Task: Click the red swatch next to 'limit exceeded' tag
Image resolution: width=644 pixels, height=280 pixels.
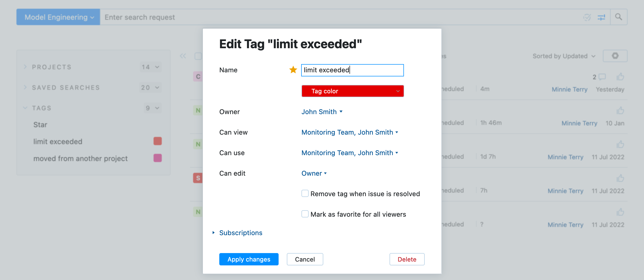Action: (157, 141)
